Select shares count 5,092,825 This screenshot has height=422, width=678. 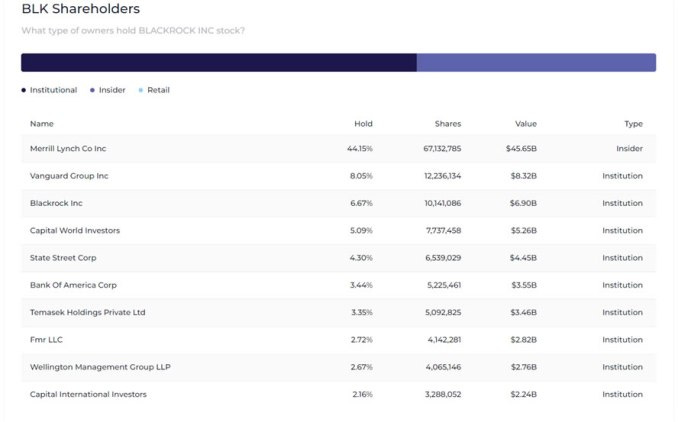click(x=443, y=312)
